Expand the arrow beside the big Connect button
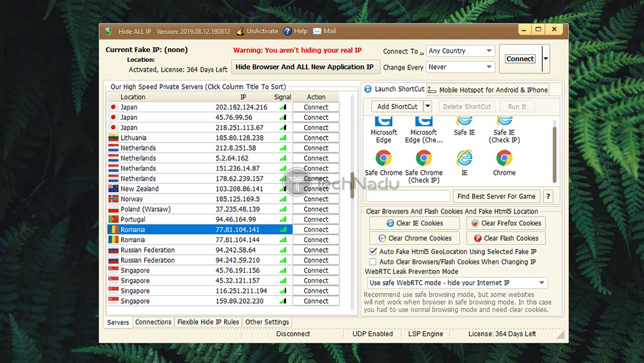 click(x=545, y=59)
